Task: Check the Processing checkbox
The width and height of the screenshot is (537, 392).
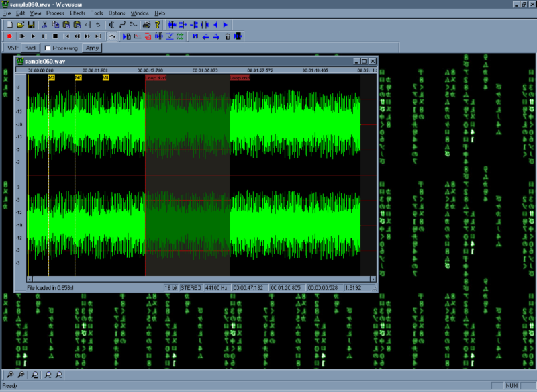Action: (48, 48)
